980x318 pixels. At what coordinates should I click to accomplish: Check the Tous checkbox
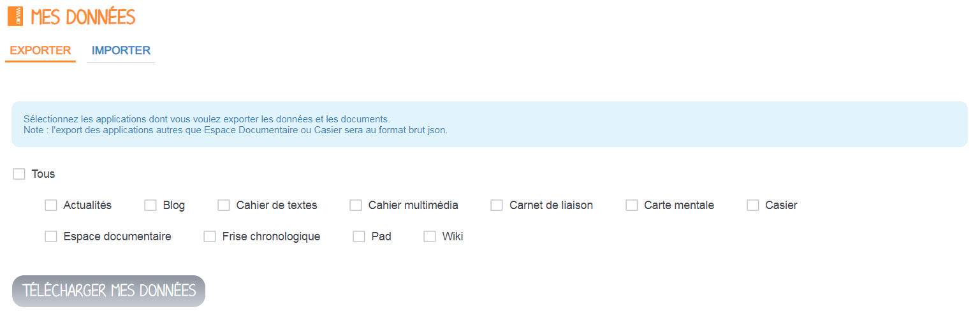19,174
